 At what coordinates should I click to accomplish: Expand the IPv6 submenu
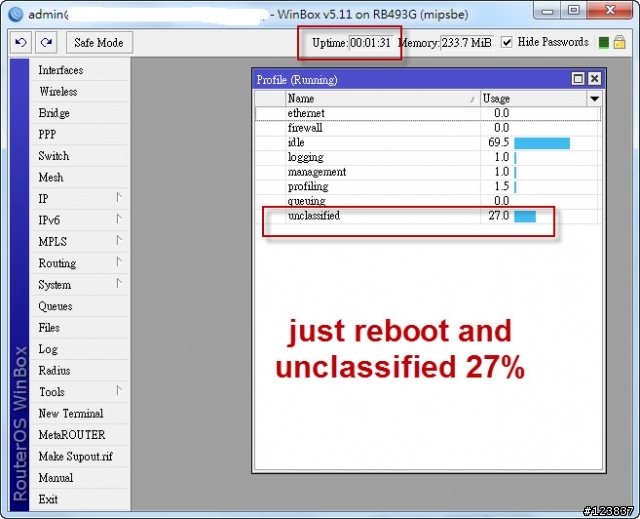tap(80, 220)
